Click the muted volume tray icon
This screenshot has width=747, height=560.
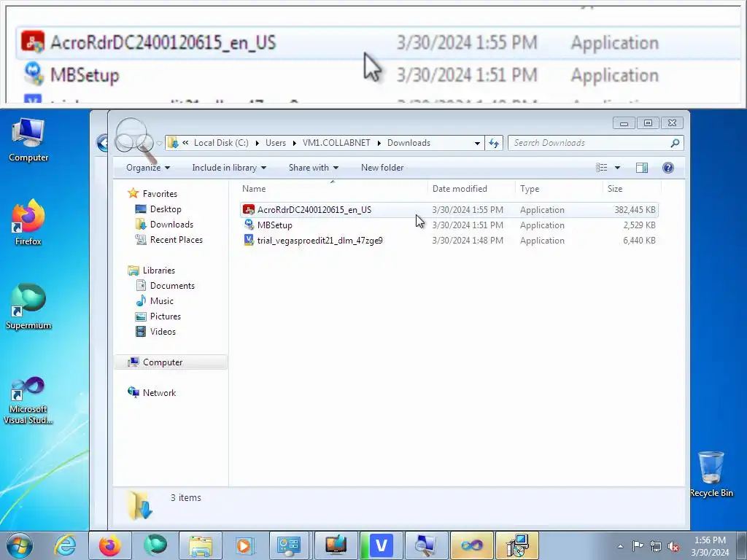pyautogui.click(x=673, y=546)
